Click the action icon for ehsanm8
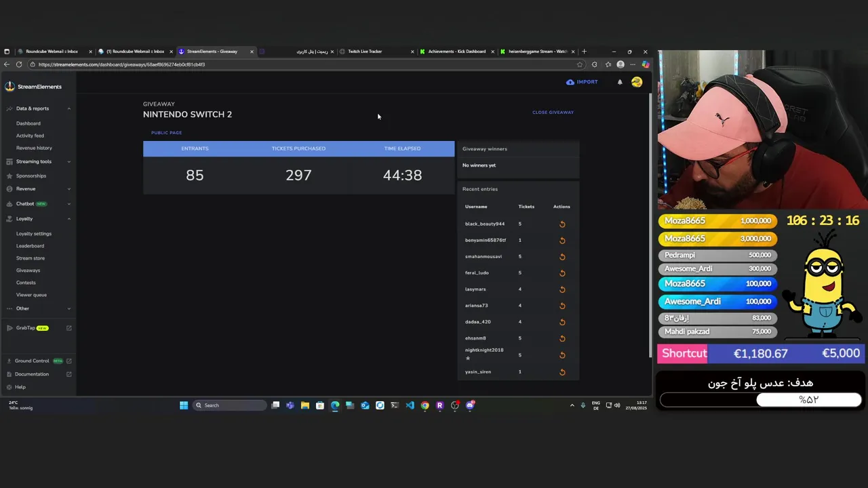The width and height of the screenshot is (868, 488). pyautogui.click(x=562, y=338)
